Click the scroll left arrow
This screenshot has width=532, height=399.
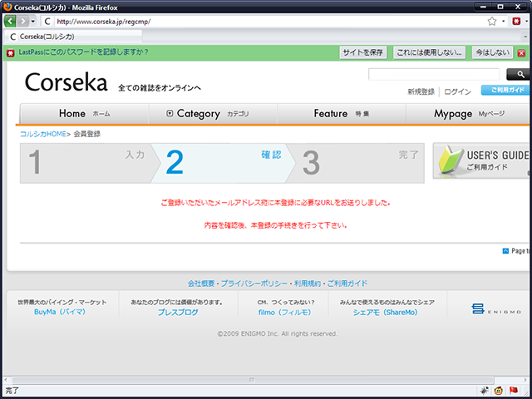[x=6, y=380]
